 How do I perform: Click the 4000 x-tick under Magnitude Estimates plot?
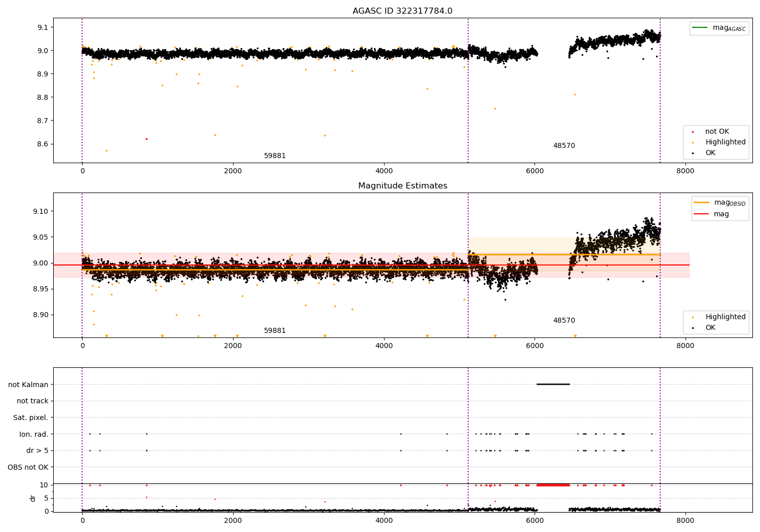coord(384,346)
